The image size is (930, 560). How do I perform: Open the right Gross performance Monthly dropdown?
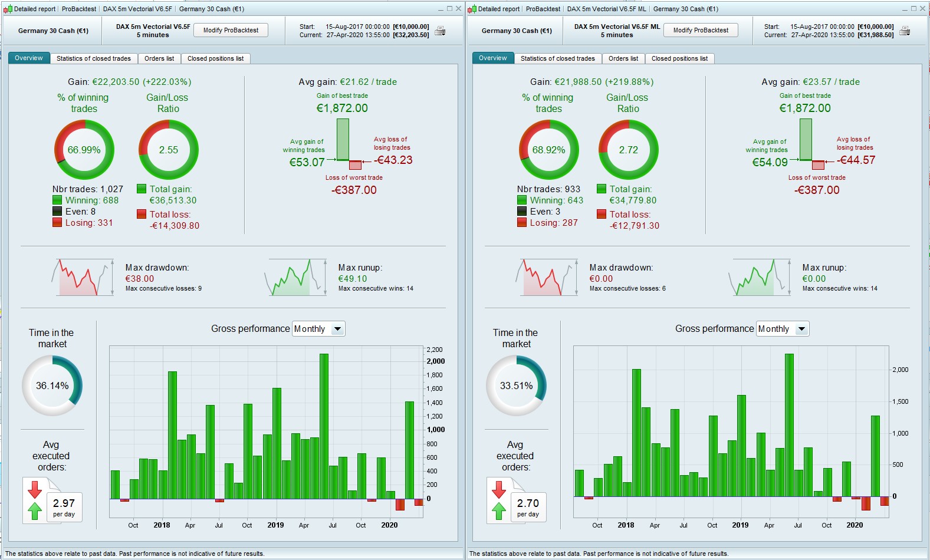pyautogui.click(x=783, y=329)
